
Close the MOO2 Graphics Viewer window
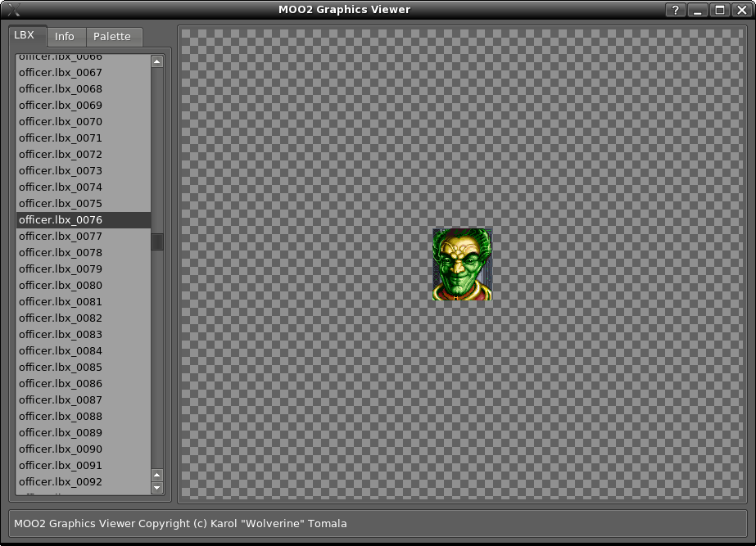point(742,10)
